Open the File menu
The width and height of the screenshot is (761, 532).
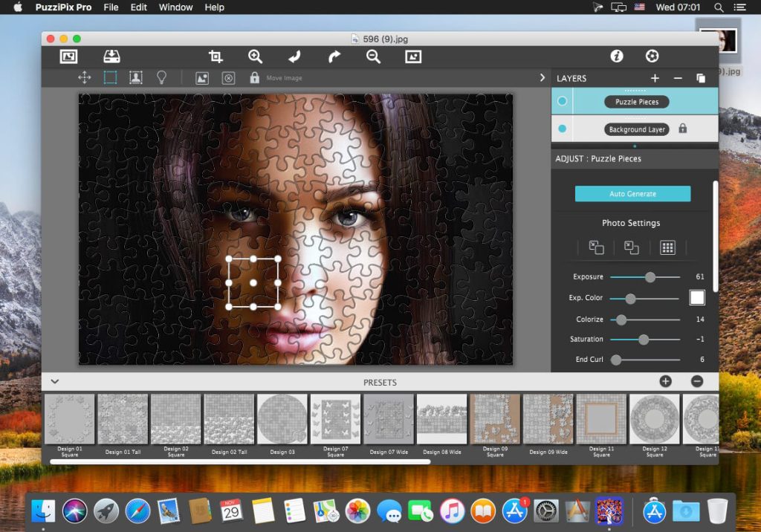tap(110, 7)
